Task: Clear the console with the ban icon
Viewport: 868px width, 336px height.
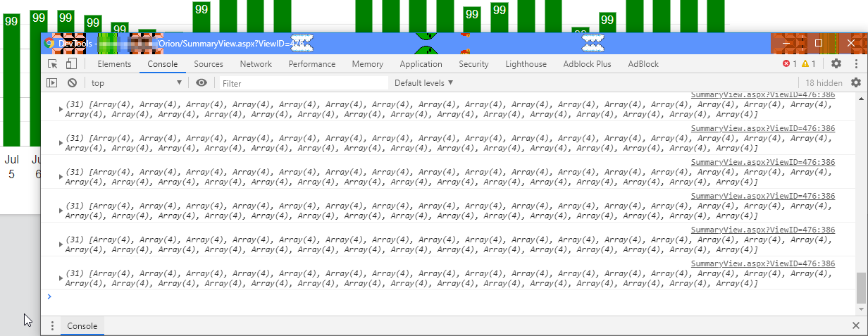Action: click(x=72, y=83)
